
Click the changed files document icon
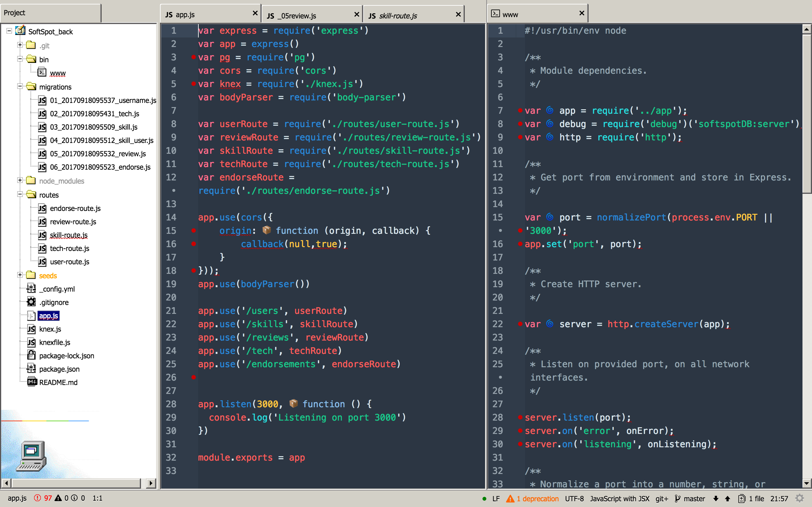[x=742, y=499]
